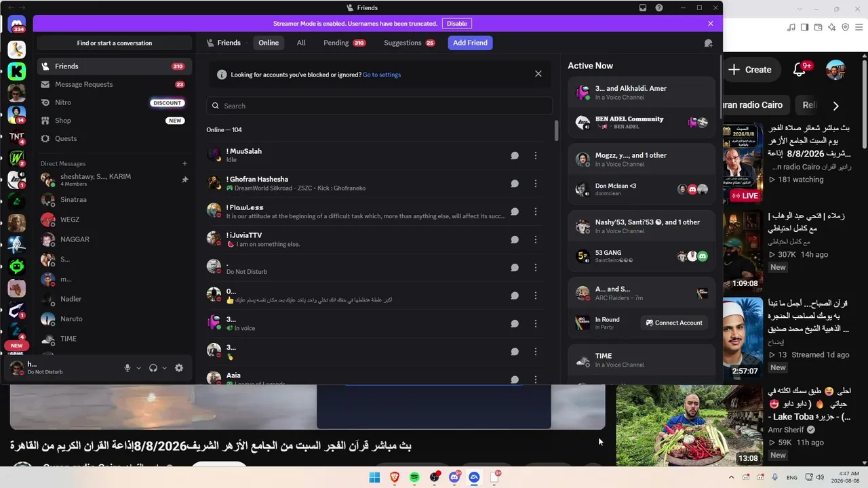The width and height of the screenshot is (868, 488).
Task: Open Discord Shop
Action: click(x=115, y=121)
